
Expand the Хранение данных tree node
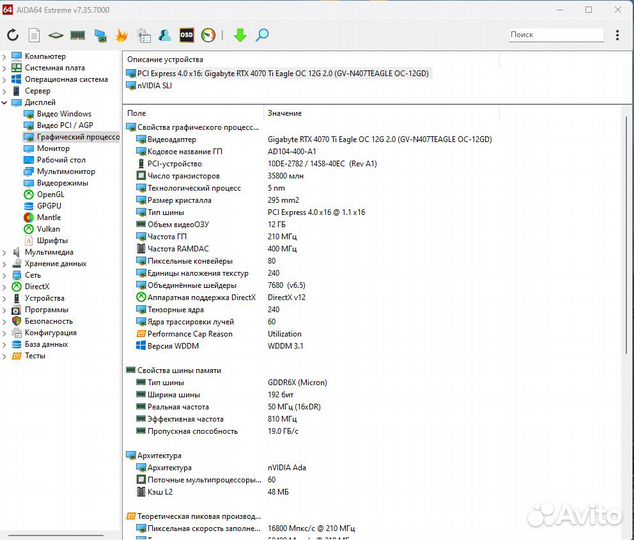pyautogui.click(x=5, y=263)
